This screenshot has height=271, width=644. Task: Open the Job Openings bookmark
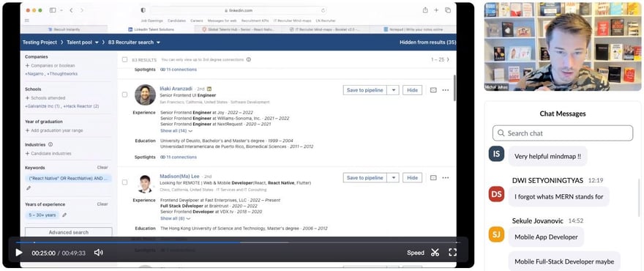pos(151,21)
